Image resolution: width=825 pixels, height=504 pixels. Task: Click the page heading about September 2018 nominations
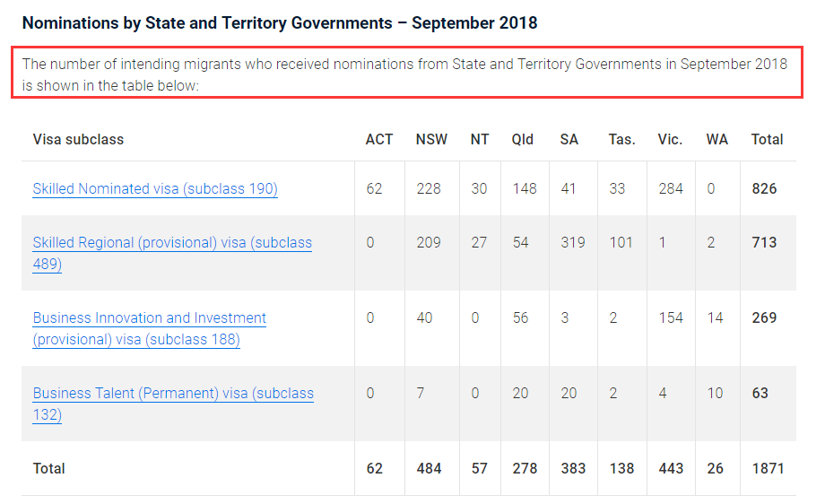tap(280, 23)
